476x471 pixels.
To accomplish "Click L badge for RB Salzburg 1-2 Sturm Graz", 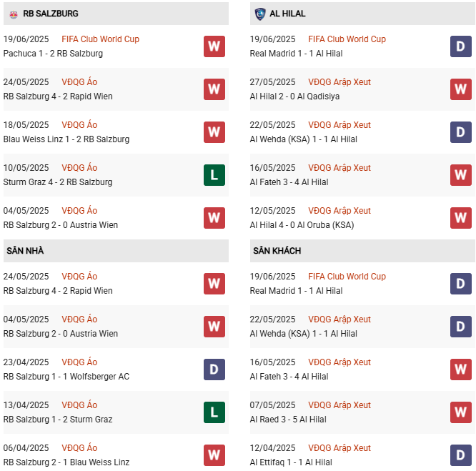I will click(x=214, y=412).
